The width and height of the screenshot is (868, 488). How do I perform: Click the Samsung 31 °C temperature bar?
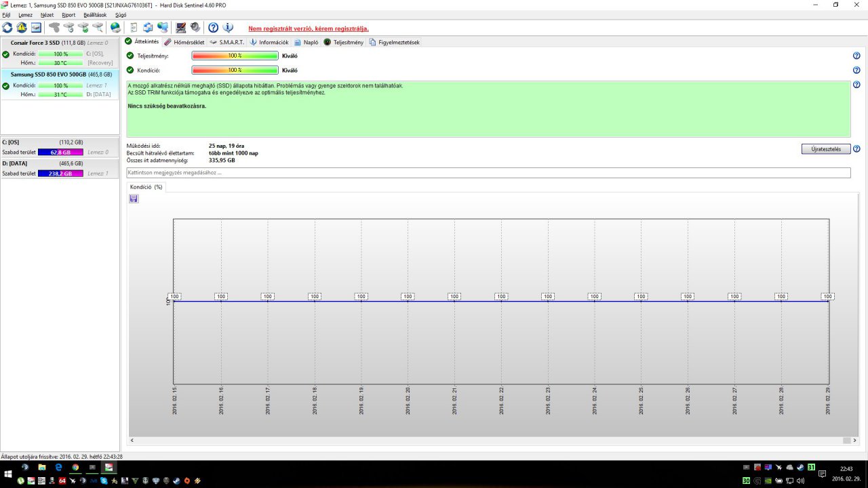point(60,95)
